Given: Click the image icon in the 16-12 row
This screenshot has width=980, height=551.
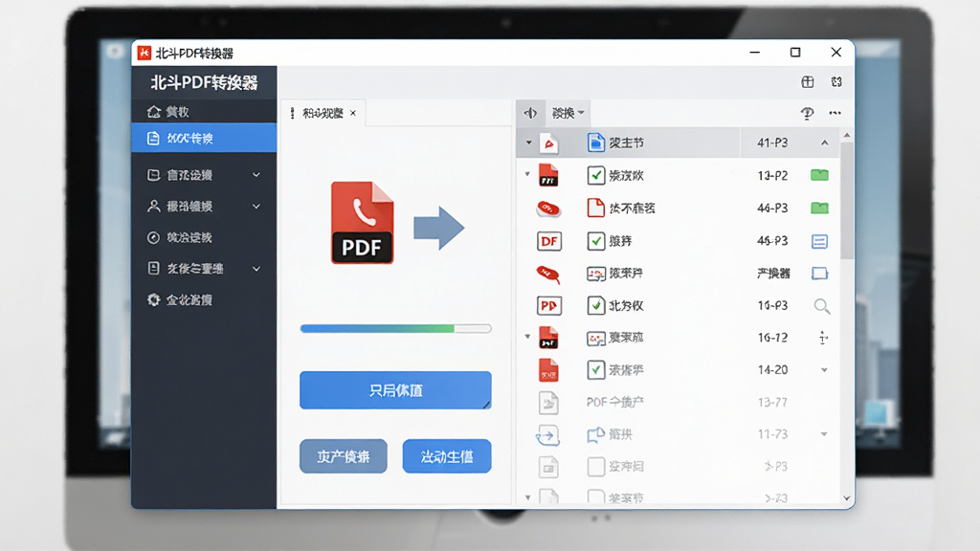Looking at the screenshot, I should pos(595,339).
